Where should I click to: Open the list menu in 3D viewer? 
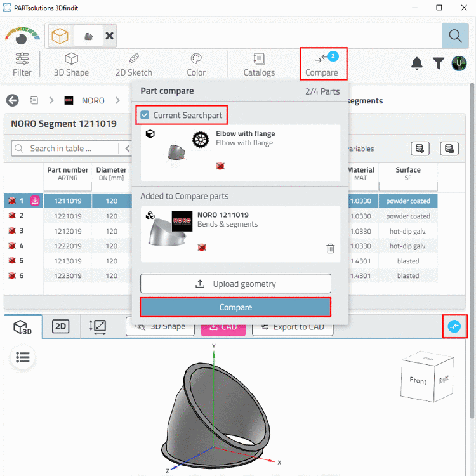coord(23,357)
